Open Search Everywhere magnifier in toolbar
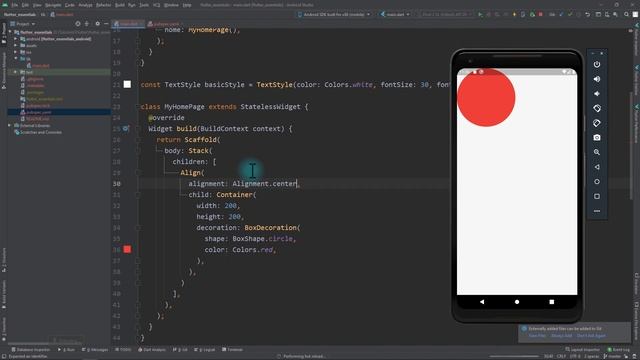The width and height of the screenshot is (640, 360). tap(627, 14)
